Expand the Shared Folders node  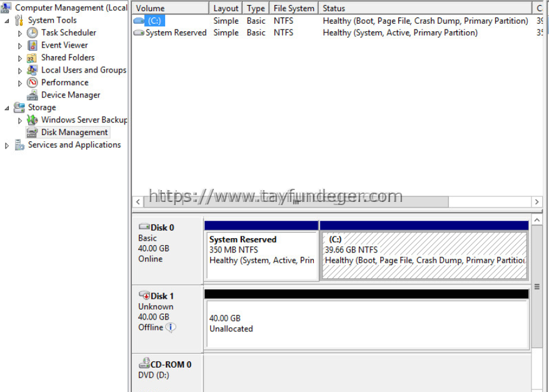click(20, 58)
